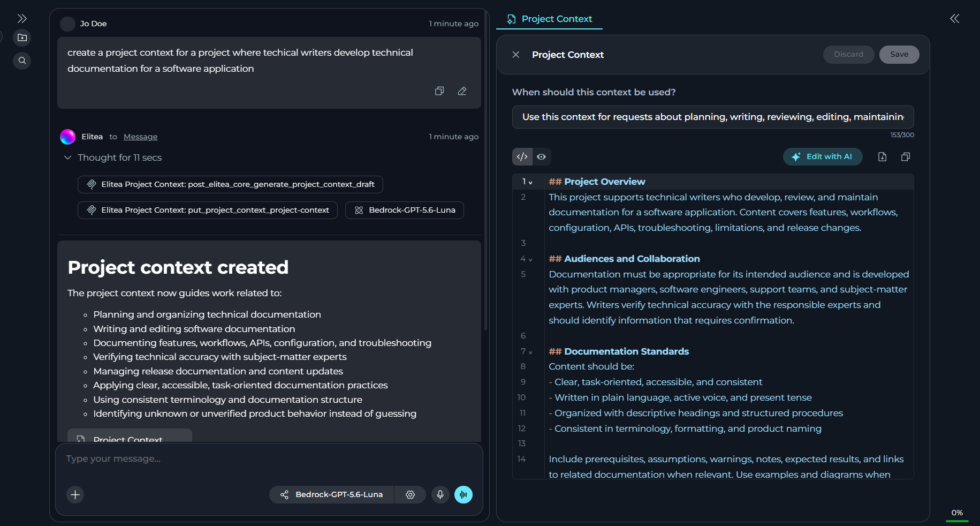Click the '## Project Overview' heading text
Screen dimensions: 980x526
[597, 182]
